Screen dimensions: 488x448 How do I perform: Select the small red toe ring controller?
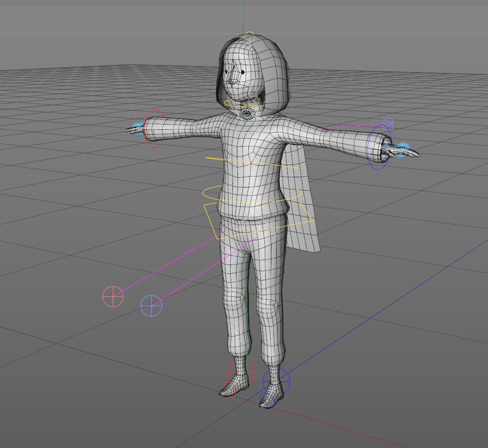[229, 390]
